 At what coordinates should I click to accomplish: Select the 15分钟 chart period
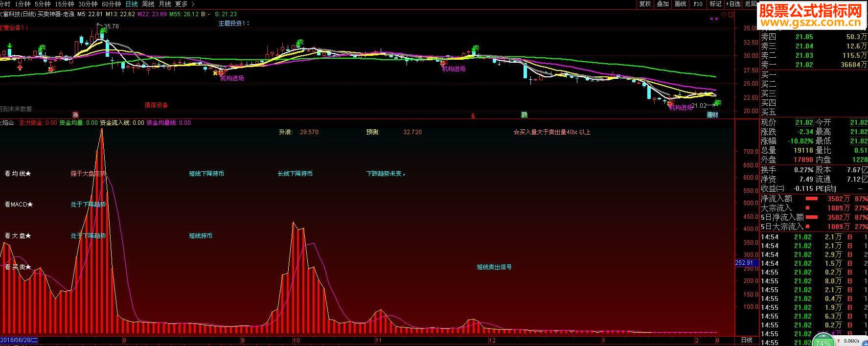[65, 4]
